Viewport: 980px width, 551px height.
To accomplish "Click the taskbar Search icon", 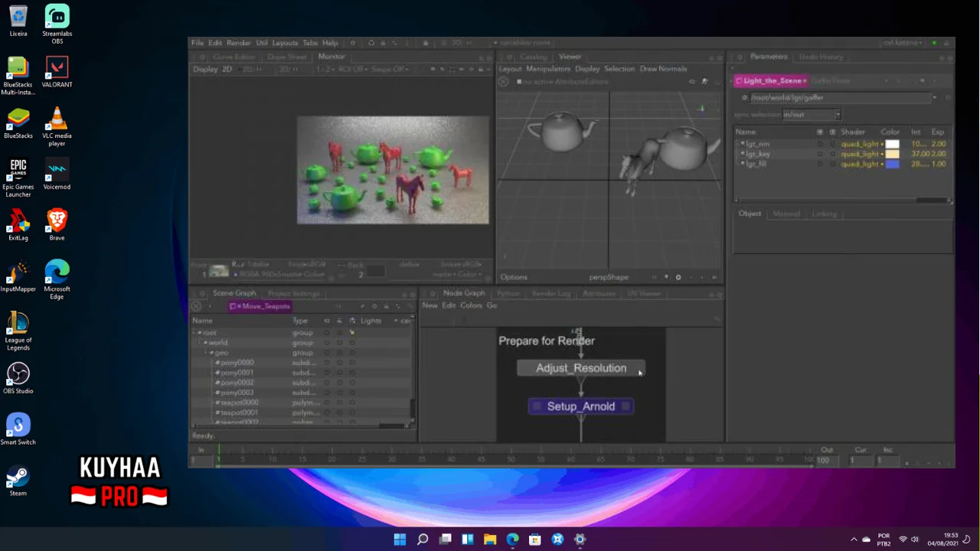I will pos(423,540).
